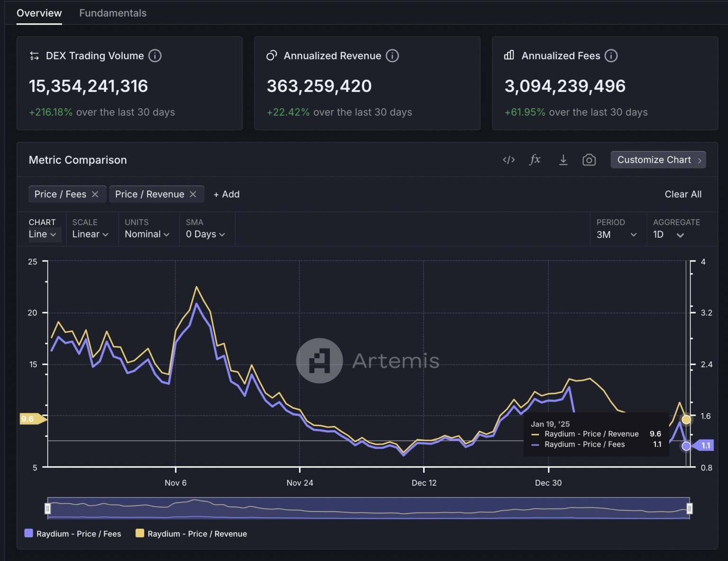Toggle Raydium - Price / Fees legend series
The image size is (728, 561).
pyautogui.click(x=73, y=533)
